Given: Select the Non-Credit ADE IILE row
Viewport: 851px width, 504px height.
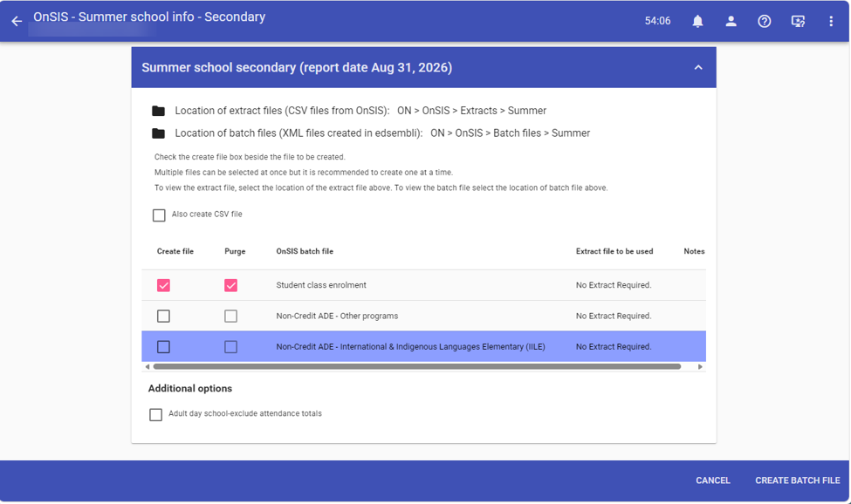Looking at the screenshot, I should pyautogui.click(x=424, y=346).
